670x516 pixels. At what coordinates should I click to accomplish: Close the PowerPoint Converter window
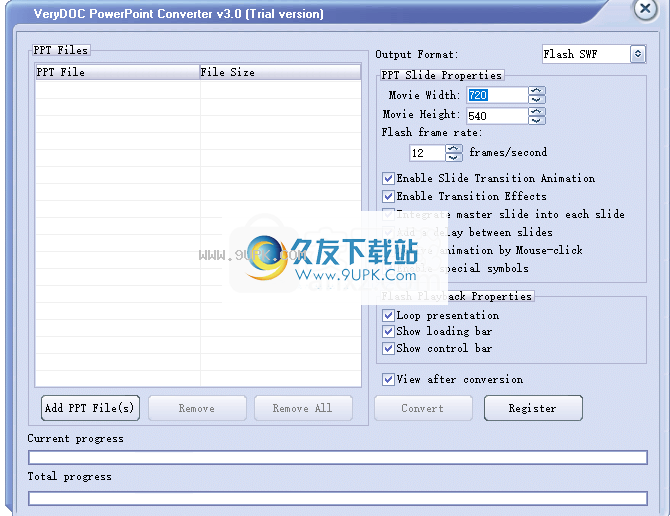(645, 8)
